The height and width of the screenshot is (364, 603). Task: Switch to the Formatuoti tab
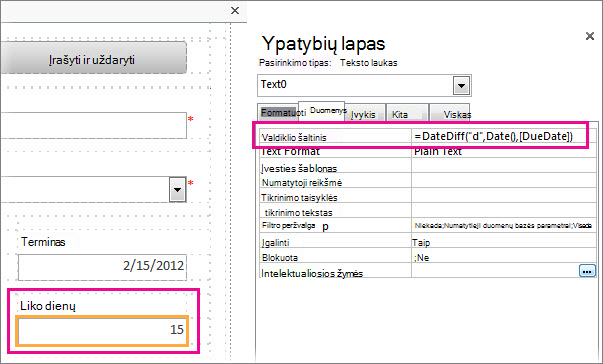click(x=279, y=113)
